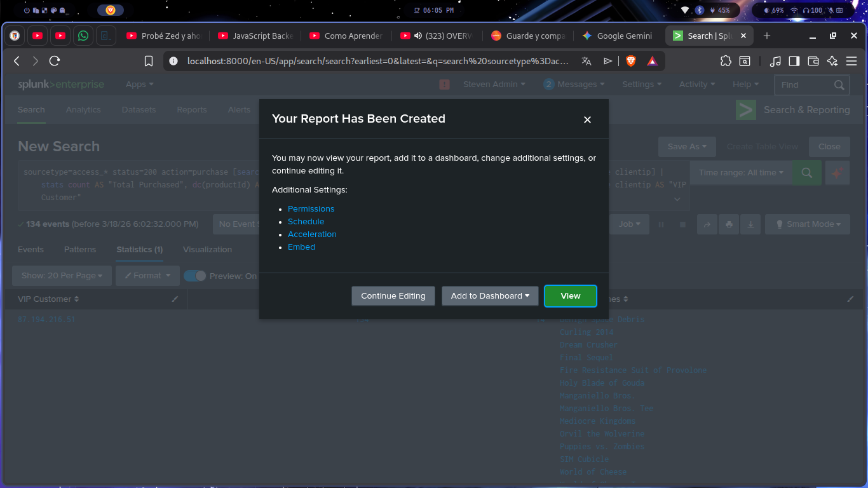Click the translate page icon
Viewport: 868px width, 488px height.
point(586,61)
